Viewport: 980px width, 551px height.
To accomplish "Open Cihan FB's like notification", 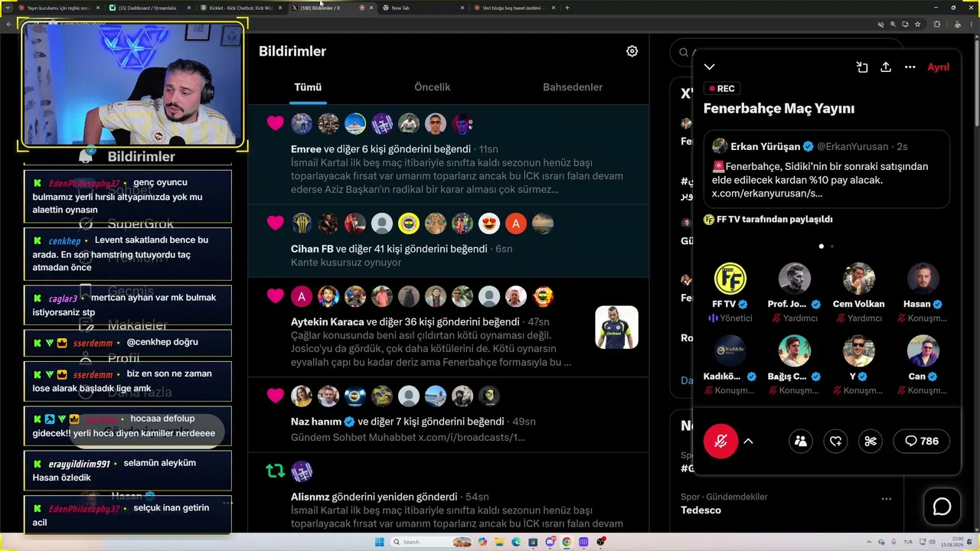I will (449, 241).
